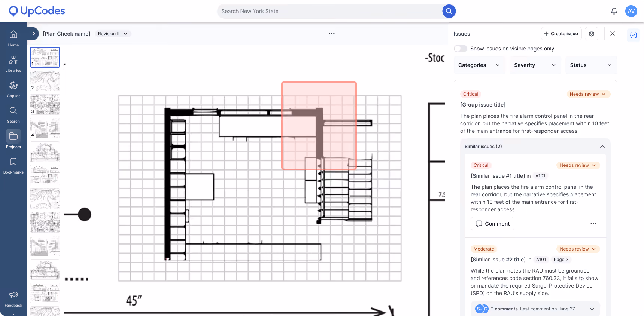
Task: Click Critical badge on group issue
Action: coord(471,94)
